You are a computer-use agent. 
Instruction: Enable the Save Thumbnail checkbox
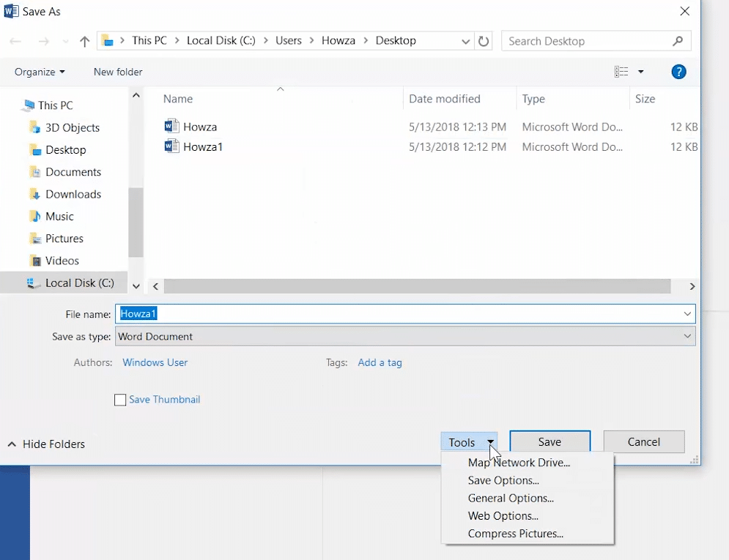120,400
